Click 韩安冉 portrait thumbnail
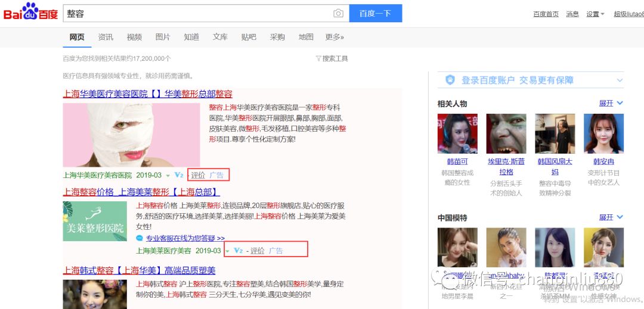 pos(603,133)
